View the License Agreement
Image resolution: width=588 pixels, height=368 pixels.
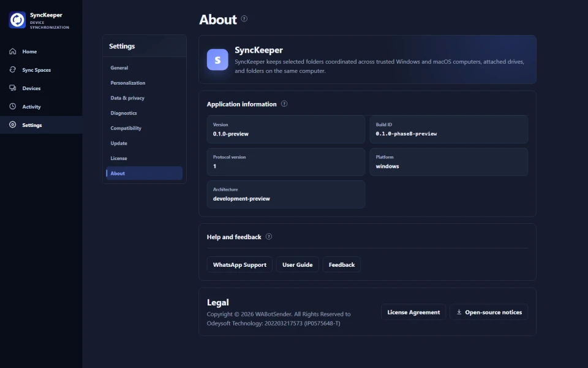click(x=413, y=312)
